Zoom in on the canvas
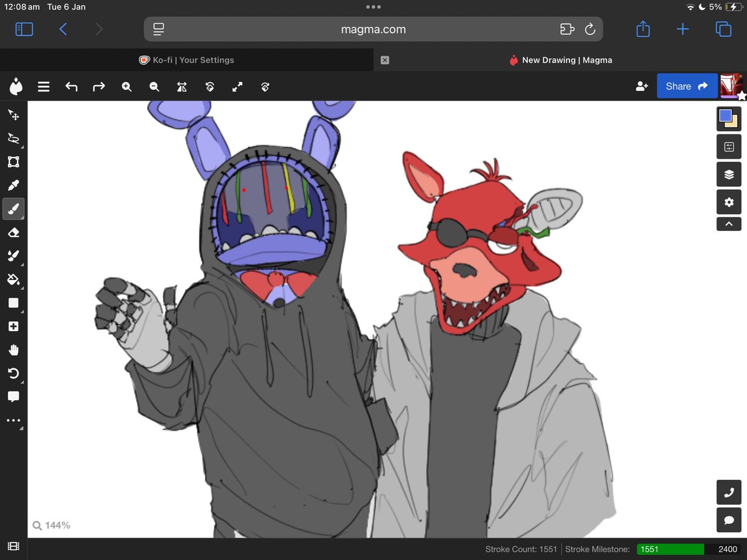This screenshot has height=560, width=747. (x=127, y=86)
